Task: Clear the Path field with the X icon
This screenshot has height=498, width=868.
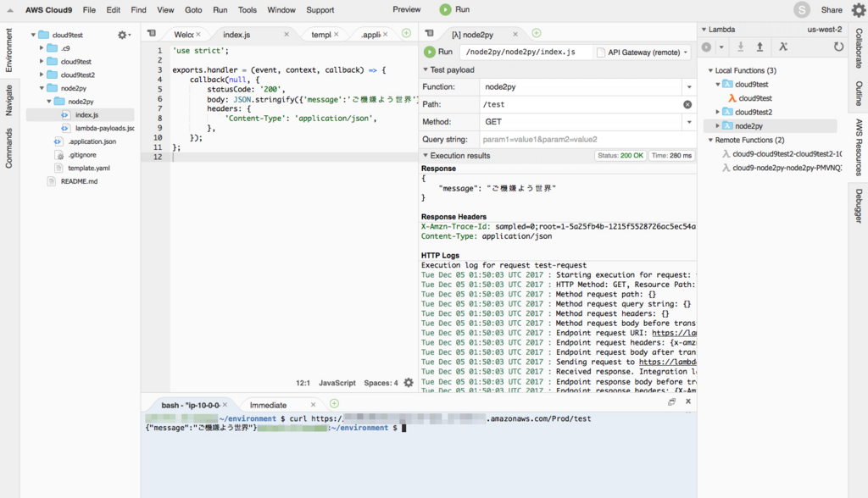Action: point(687,104)
